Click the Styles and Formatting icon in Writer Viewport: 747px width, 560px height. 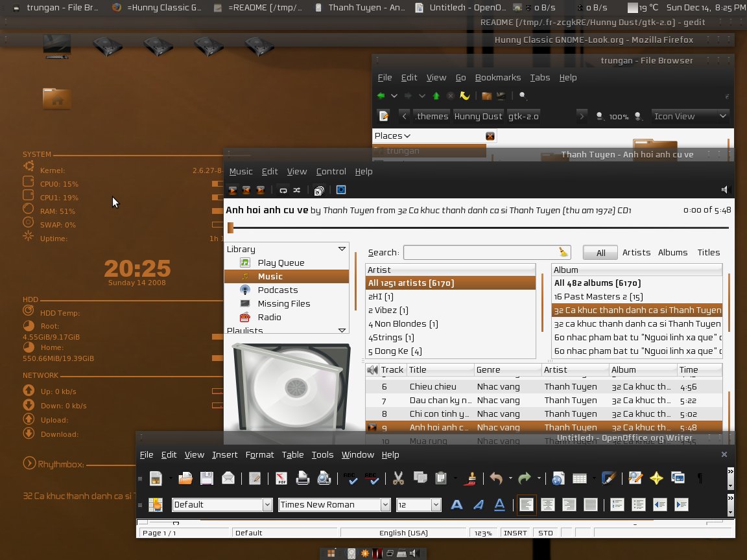(156, 505)
